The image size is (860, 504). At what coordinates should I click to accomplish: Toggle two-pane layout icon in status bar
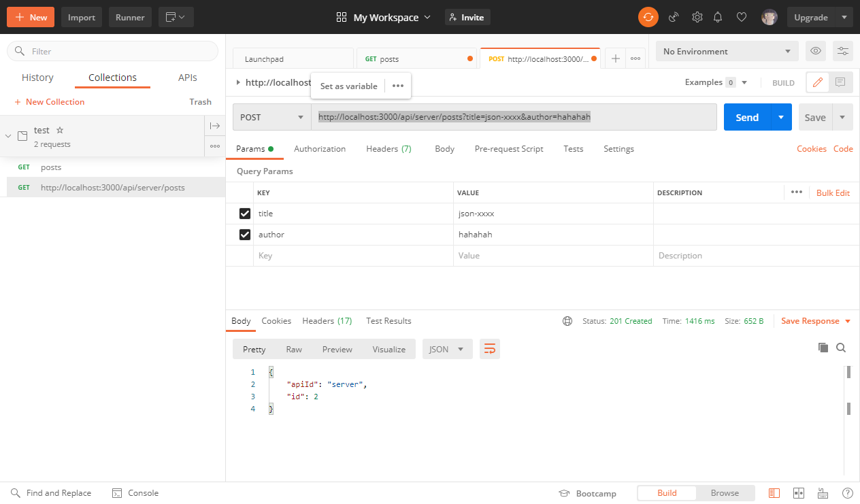[799, 493]
